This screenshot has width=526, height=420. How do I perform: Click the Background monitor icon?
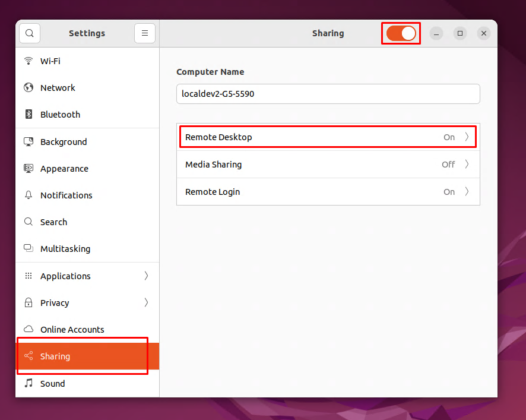pos(28,141)
